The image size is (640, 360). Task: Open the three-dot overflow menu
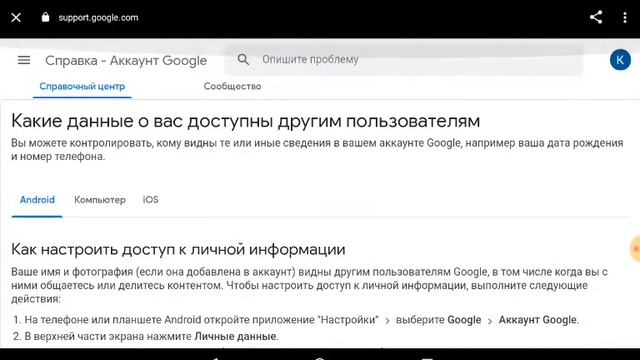coord(625,17)
